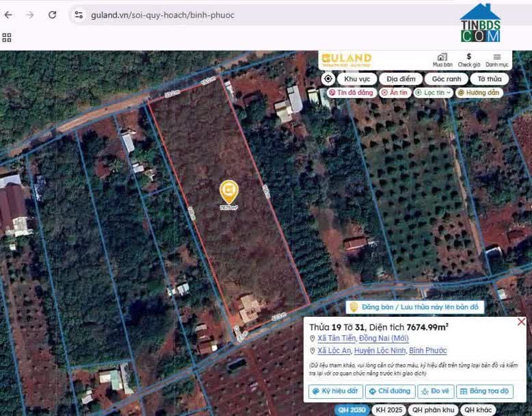Click the browser address bar URL

[x=163, y=14]
